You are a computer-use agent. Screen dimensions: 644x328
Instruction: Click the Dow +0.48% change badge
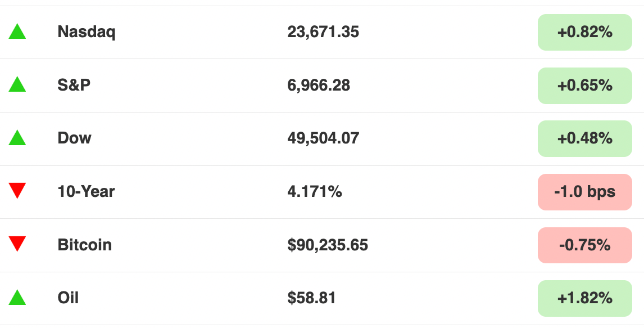pos(585,138)
